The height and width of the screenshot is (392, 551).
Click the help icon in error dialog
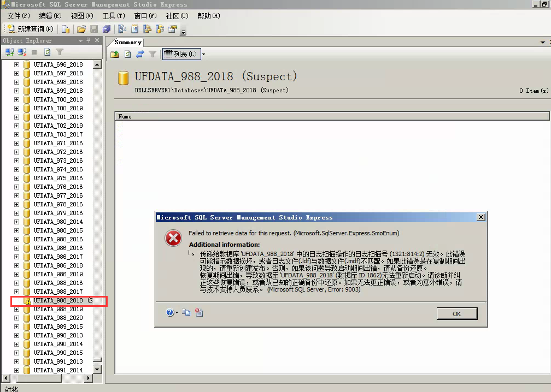(x=170, y=312)
